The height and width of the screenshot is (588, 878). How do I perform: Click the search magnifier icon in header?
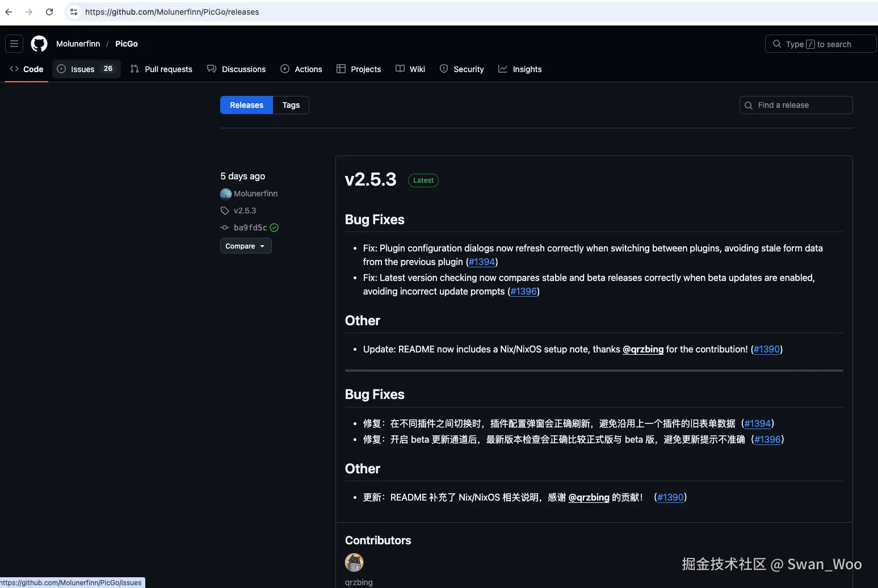777,44
